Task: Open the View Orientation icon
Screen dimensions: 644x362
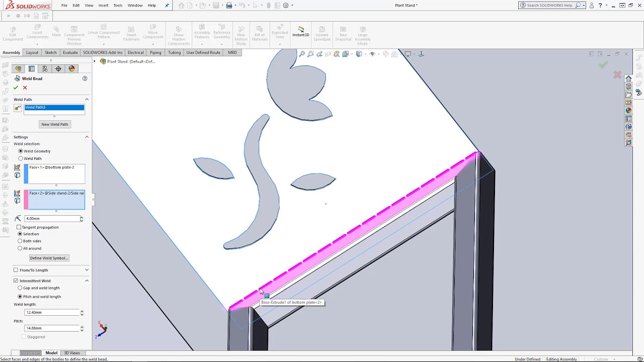Action: (345, 54)
